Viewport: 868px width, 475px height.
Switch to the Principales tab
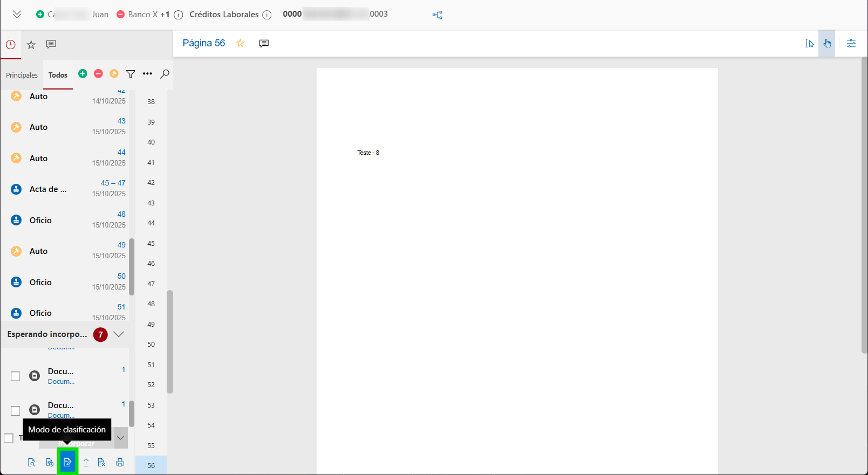tap(22, 75)
